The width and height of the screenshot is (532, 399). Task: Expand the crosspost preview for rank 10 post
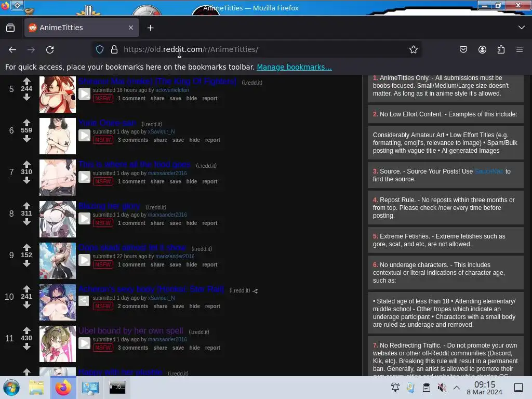click(84, 301)
